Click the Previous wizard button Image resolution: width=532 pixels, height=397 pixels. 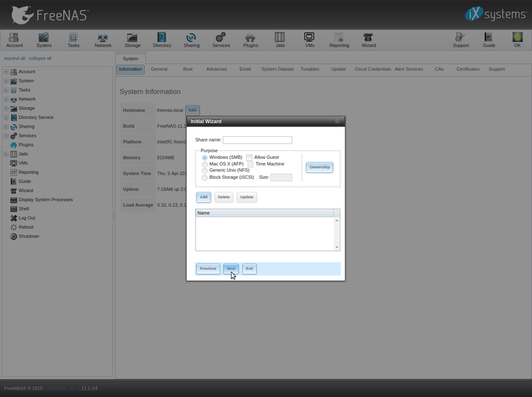208,269
